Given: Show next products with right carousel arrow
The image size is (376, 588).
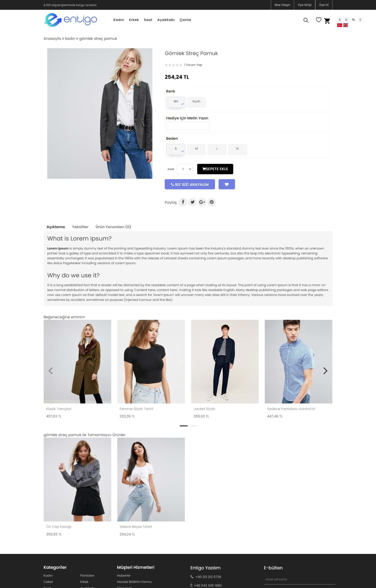Looking at the screenshot, I should [x=325, y=371].
